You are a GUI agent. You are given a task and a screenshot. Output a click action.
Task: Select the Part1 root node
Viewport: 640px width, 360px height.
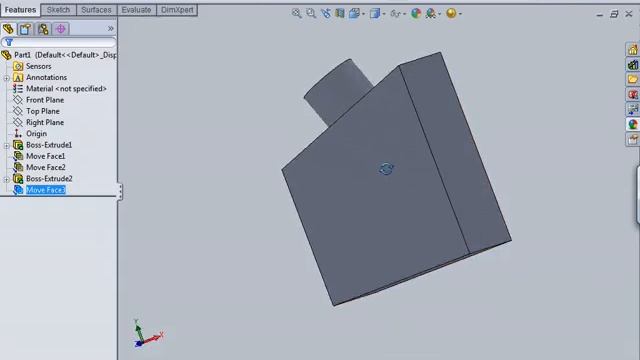tap(59, 55)
